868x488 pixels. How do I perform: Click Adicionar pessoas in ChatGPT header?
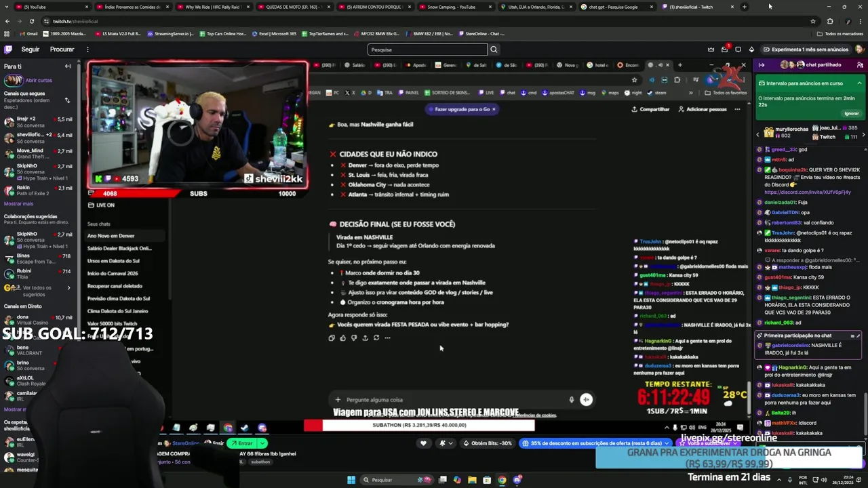(703, 109)
